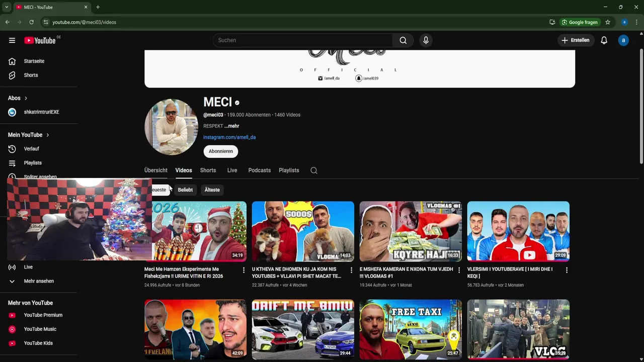Click the browser address bar
The width and height of the screenshot is (644, 362).
(x=297, y=22)
